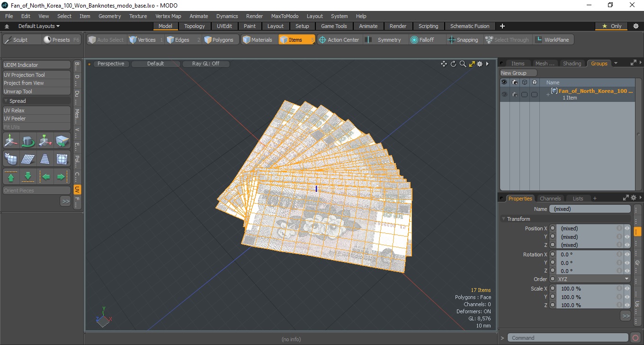
Task: Open the Geometry menu
Action: point(109,16)
